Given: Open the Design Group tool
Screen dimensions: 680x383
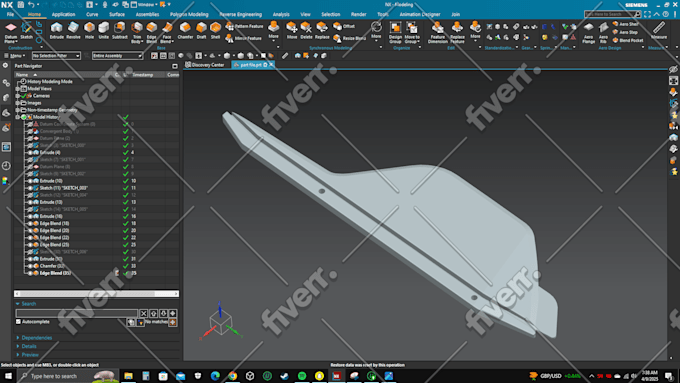Looking at the screenshot, I should pos(395,33).
